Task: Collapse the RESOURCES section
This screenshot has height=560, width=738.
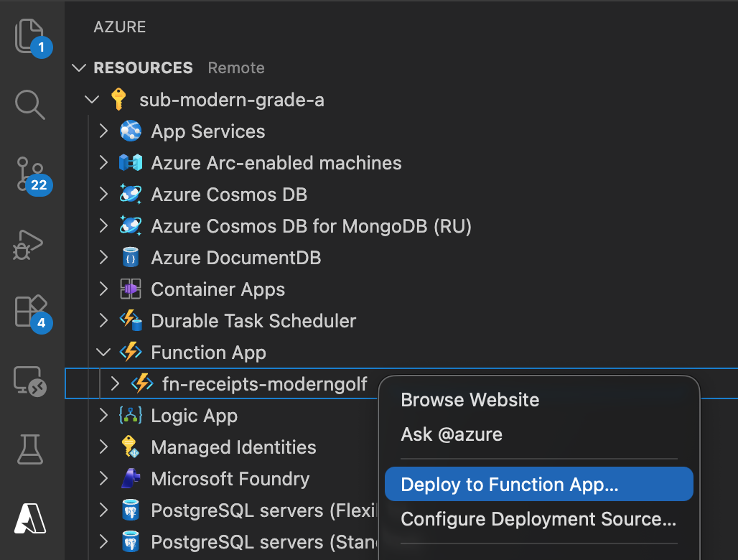Action: 79,68
